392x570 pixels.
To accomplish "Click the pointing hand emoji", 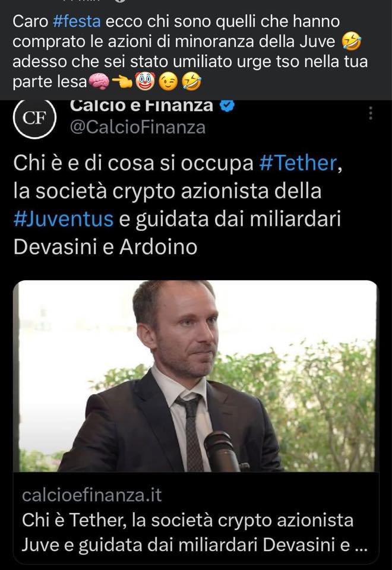I will pyautogui.click(x=122, y=82).
